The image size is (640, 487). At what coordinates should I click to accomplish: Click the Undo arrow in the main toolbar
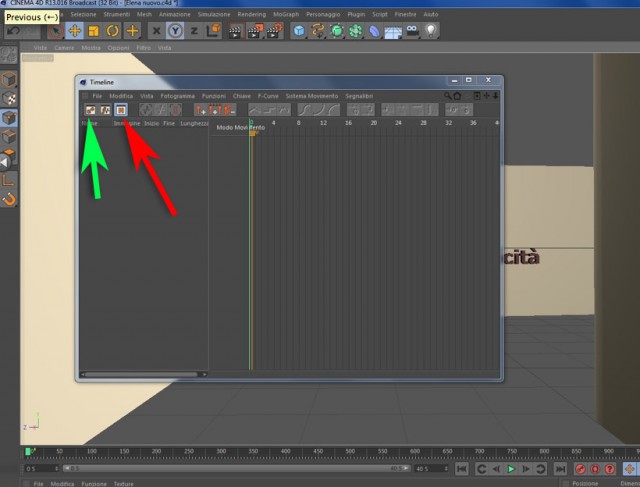tap(13, 31)
